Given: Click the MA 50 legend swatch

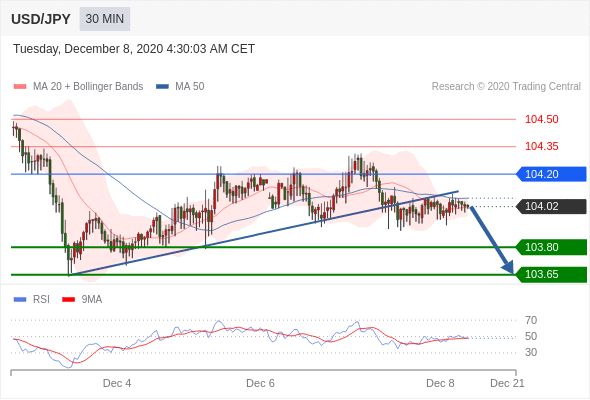Looking at the screenshot, I should 162,87.
